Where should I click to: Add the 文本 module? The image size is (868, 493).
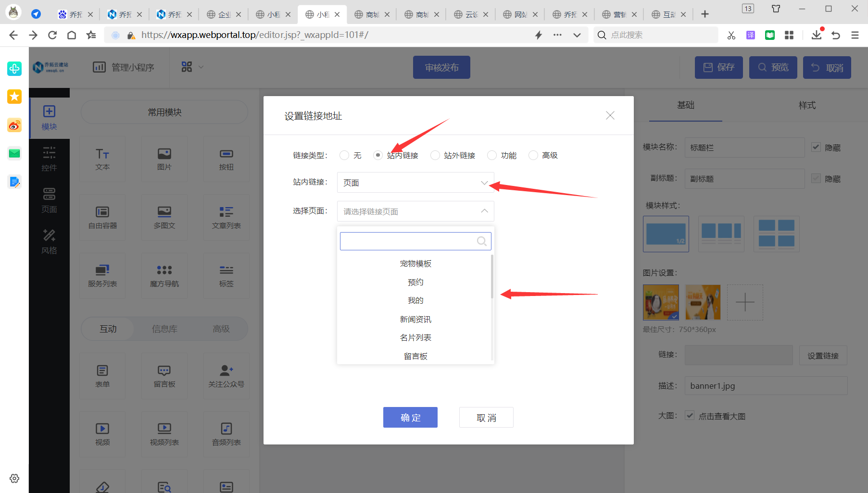click(x=102, y=159)
